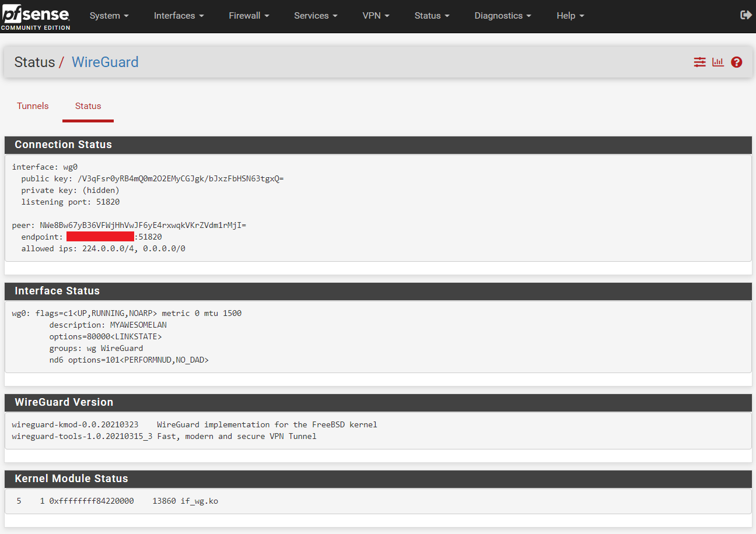Image resolution: width=756 pixels, height=534 pixels.
Task: Expand the System menu
Action: click(109, 16)
